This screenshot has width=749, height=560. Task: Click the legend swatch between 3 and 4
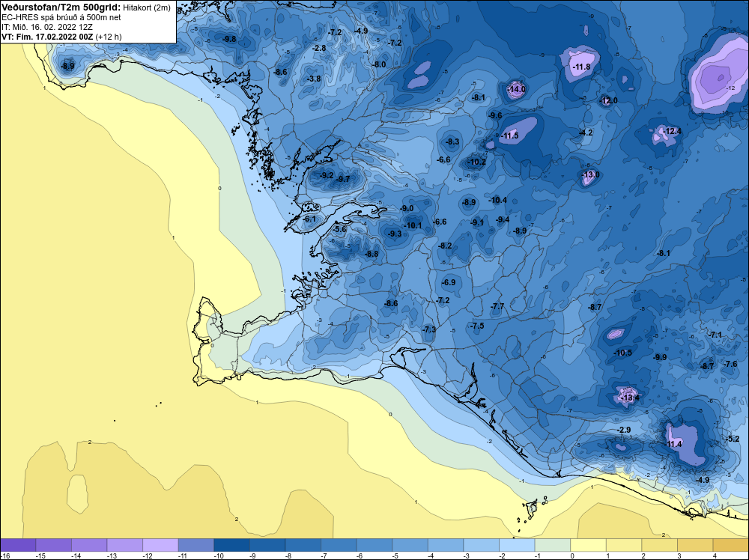pos(695,545)
